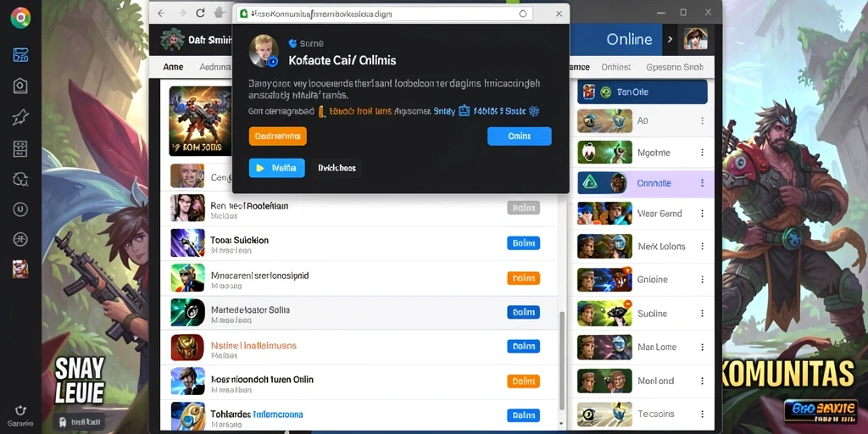Viewport: 868px width, 434px height.
Task: Click the blond profile avatar in the popup
Action: 263,50
